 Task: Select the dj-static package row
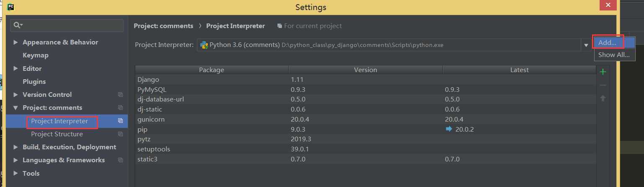coord(366,109)
